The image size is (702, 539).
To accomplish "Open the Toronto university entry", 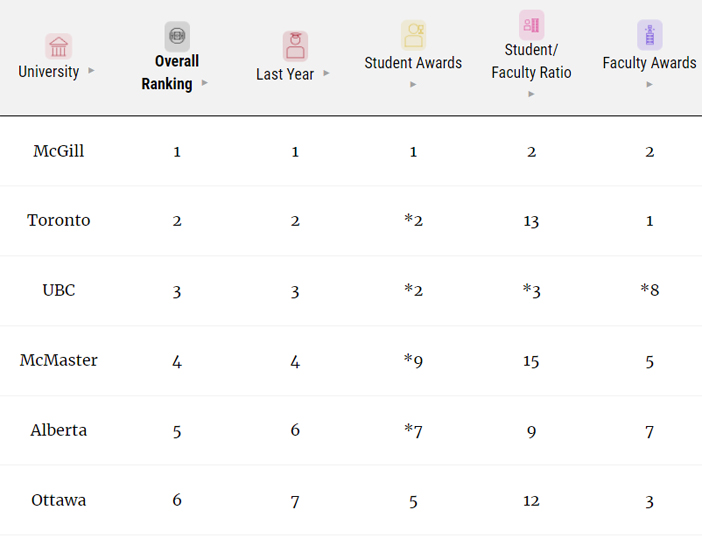I will pyautogui.click(x=59, y=220).
